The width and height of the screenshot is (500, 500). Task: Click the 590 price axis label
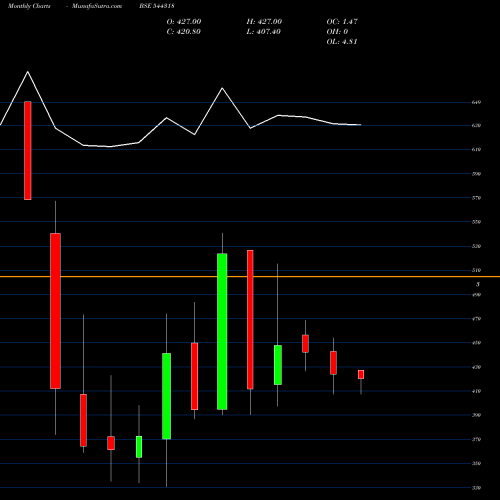coord(476,174)
